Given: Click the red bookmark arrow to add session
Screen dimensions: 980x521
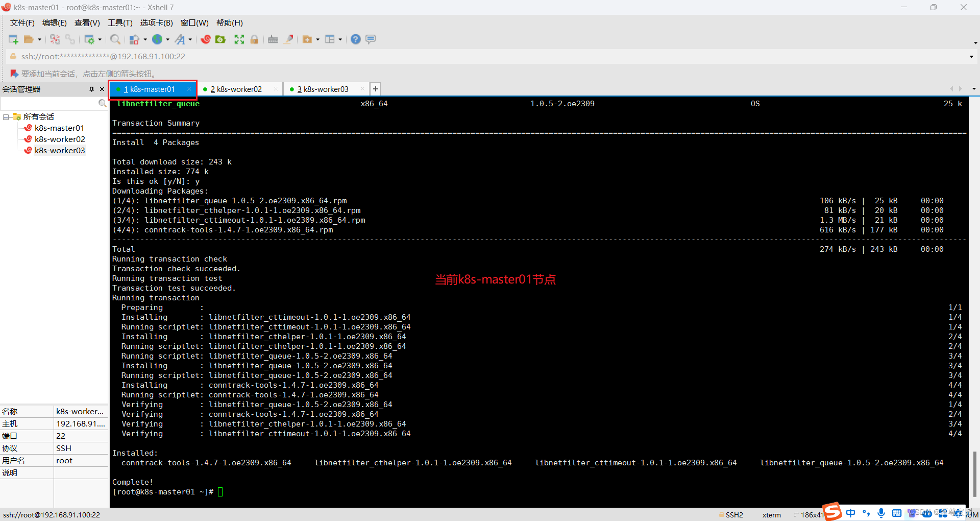Looking at the screenshot, I should click(x=14, y=74).
